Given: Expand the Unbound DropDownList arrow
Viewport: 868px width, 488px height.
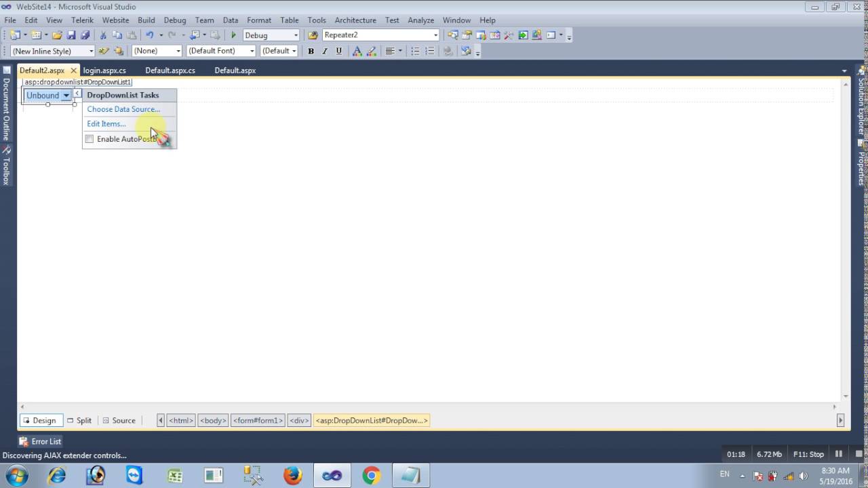Looking at the screenshot, I should coord(66,96).
